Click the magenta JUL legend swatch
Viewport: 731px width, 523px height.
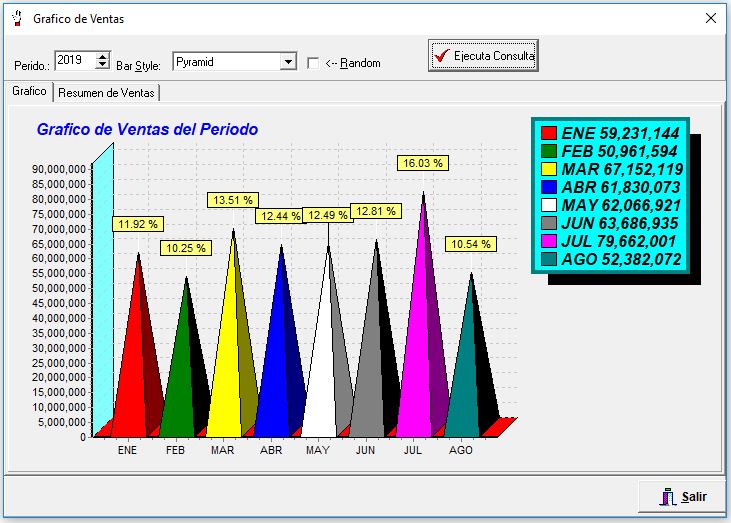click(548, 241)
